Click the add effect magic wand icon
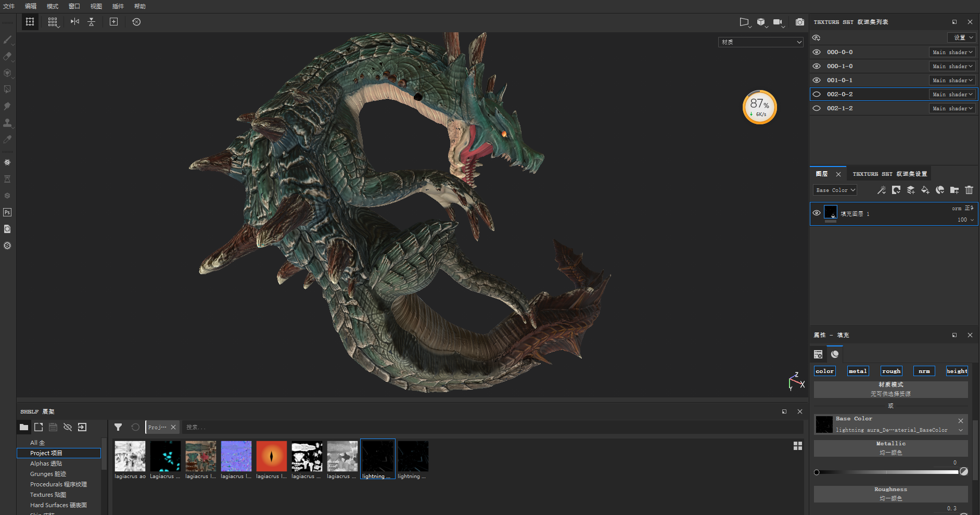 point(882,190)
